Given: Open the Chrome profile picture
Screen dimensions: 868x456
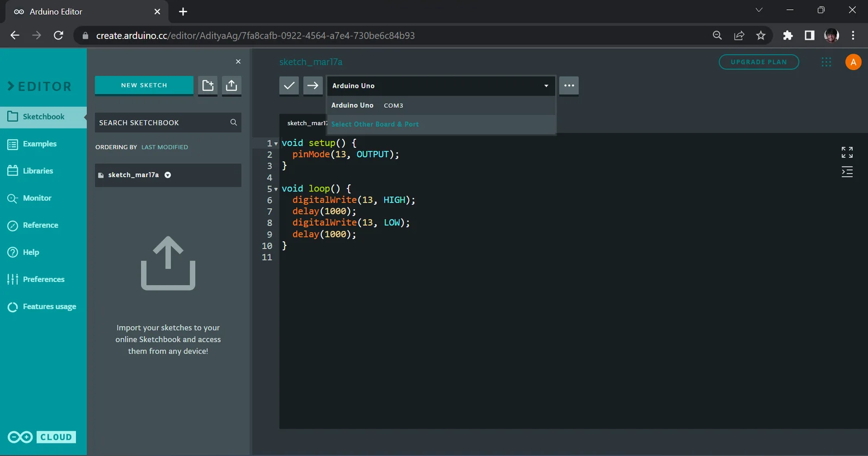Looking at the screenshot, I should tap(831, 35).
